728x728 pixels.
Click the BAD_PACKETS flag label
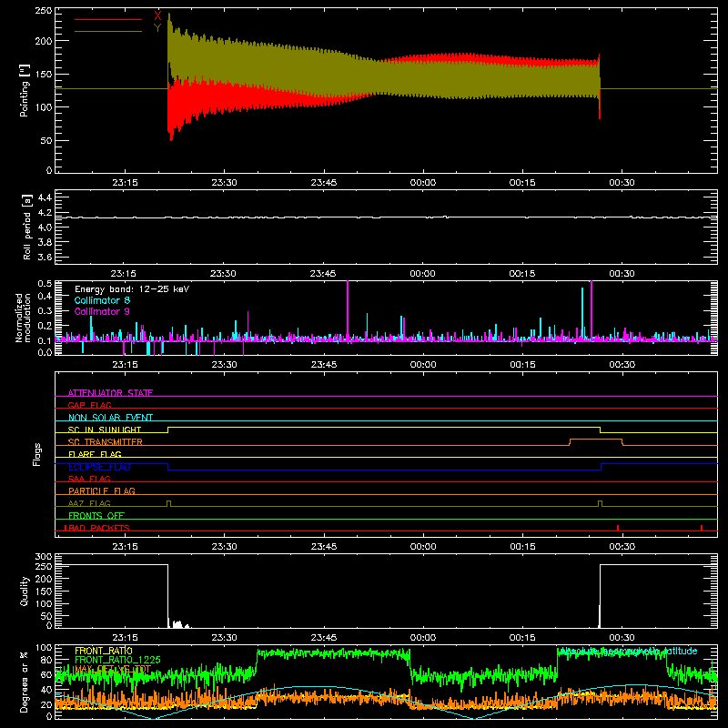[98, 528]
